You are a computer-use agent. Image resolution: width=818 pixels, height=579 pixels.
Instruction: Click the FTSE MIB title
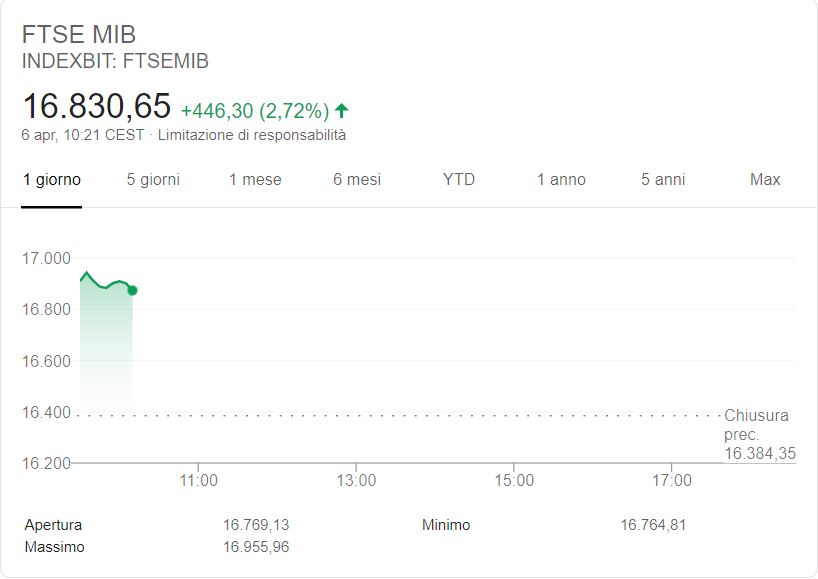point(79,35)
